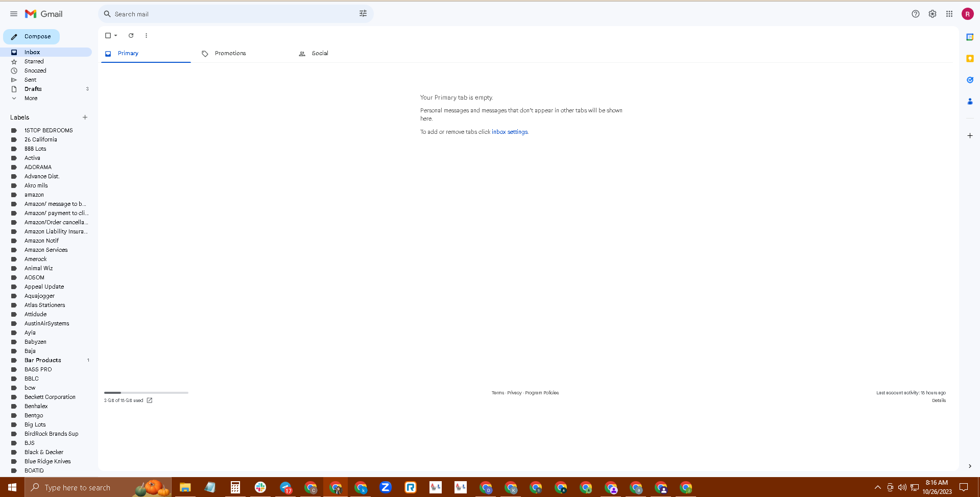Open the Inbox folder
Image resolution: width=980 pixels, height=497 pixels.
[46, 52]
